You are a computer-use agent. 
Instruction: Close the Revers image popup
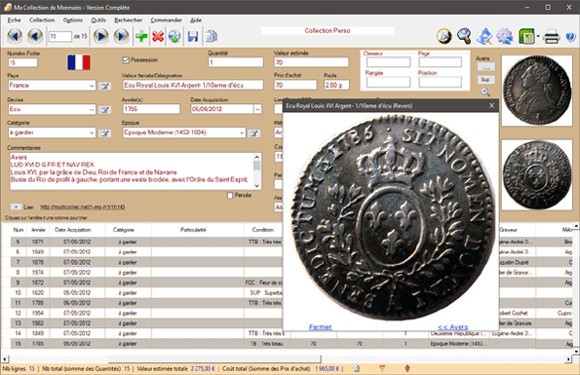[x=492, y=105]
